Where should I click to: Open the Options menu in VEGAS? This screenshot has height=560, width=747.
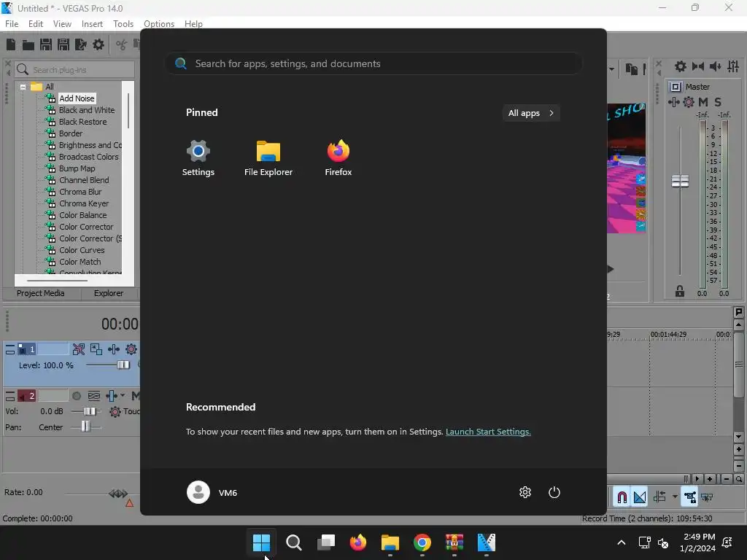tap(159, 24)
